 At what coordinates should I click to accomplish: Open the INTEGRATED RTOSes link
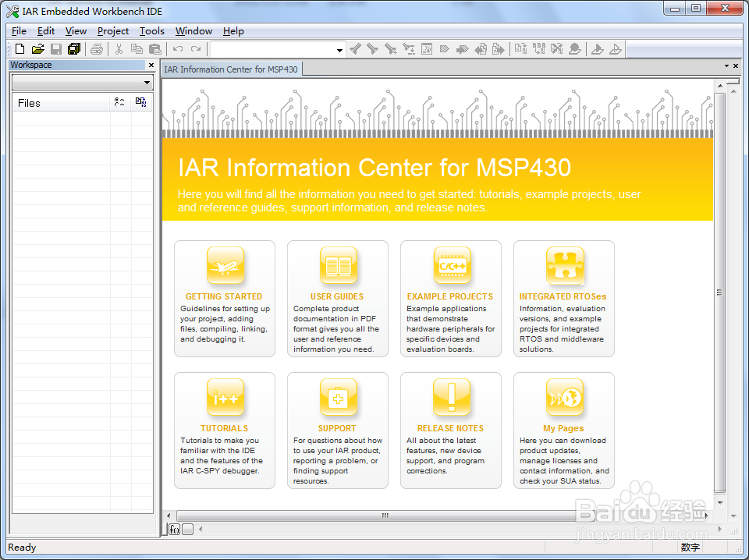pos(563,296)
